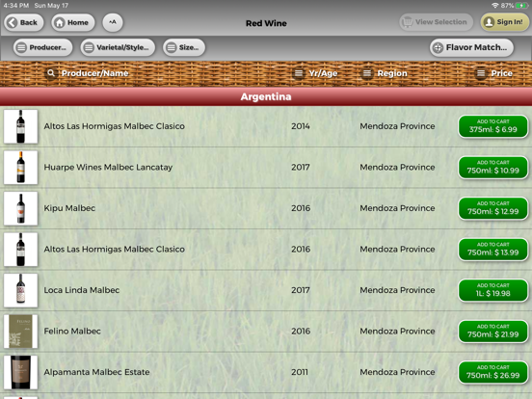Open the 2016 Altos Las Hormigas bottle thumbnail
Viewport: 532px width, 399px height.
[20, 250]
